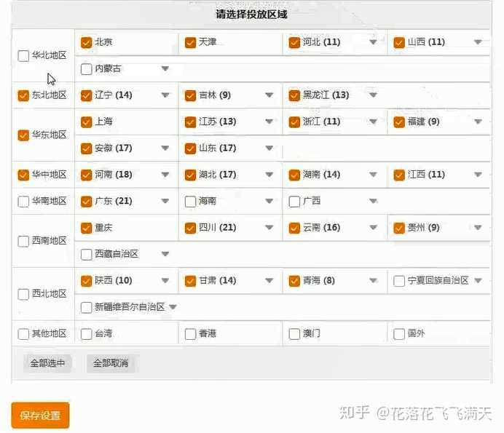Tick the 海南 province checkbox
Screen dimensions: 504x433
191,201
